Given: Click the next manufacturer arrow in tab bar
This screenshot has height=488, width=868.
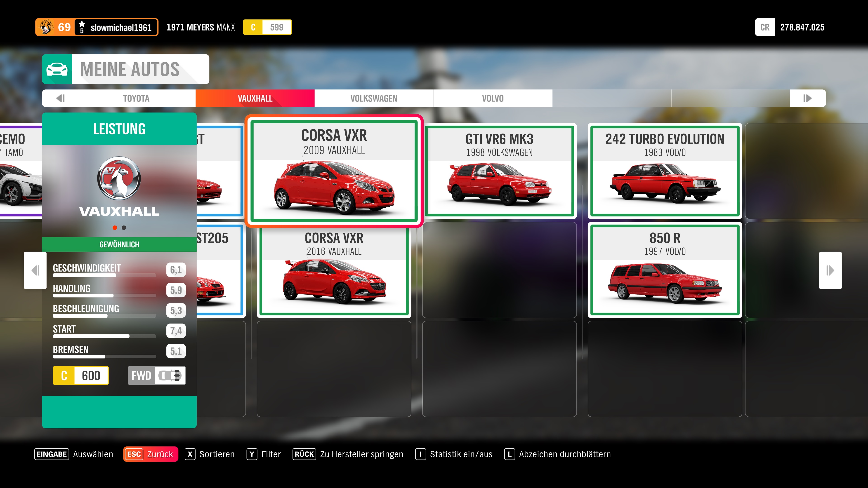Looking at the screenshot, I should click(x=807, y=98).
